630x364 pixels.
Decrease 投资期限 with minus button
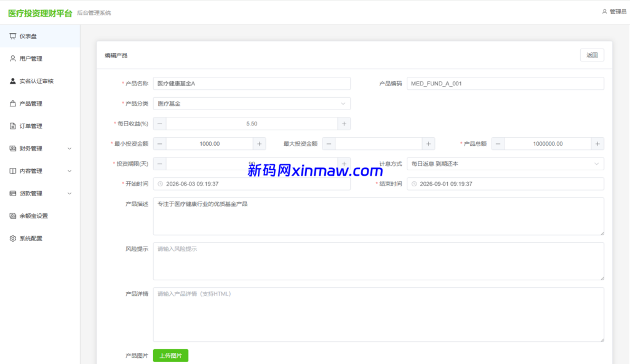[x=160, y=164]
